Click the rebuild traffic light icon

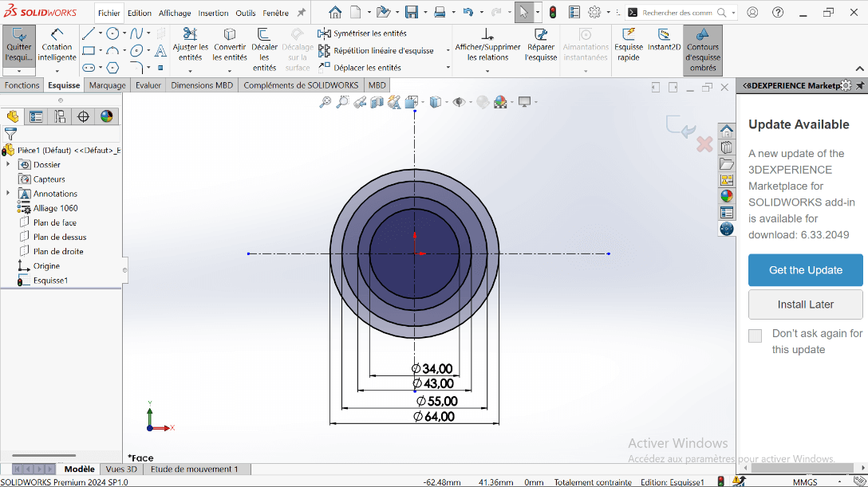click(551, 13)
